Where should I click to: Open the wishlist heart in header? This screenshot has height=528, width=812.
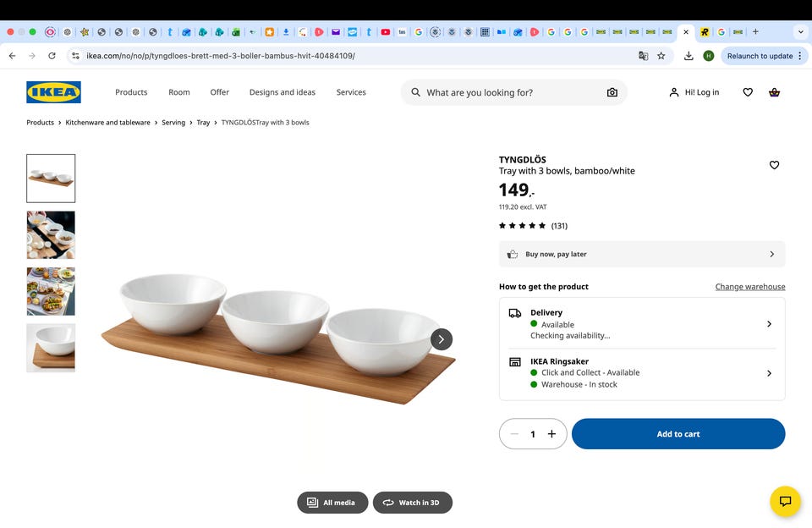(748, 92)
